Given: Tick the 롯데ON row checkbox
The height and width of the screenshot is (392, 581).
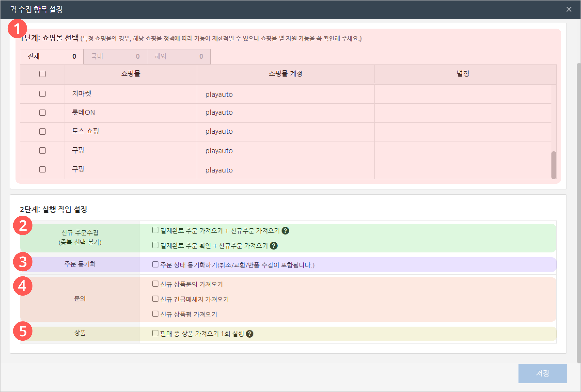Looking at the screenshot, I should click(x=42, y=113).
